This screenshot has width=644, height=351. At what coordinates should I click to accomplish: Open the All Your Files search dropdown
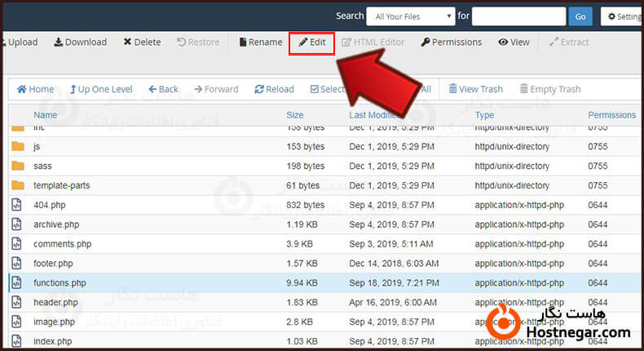tap(410, 16)
